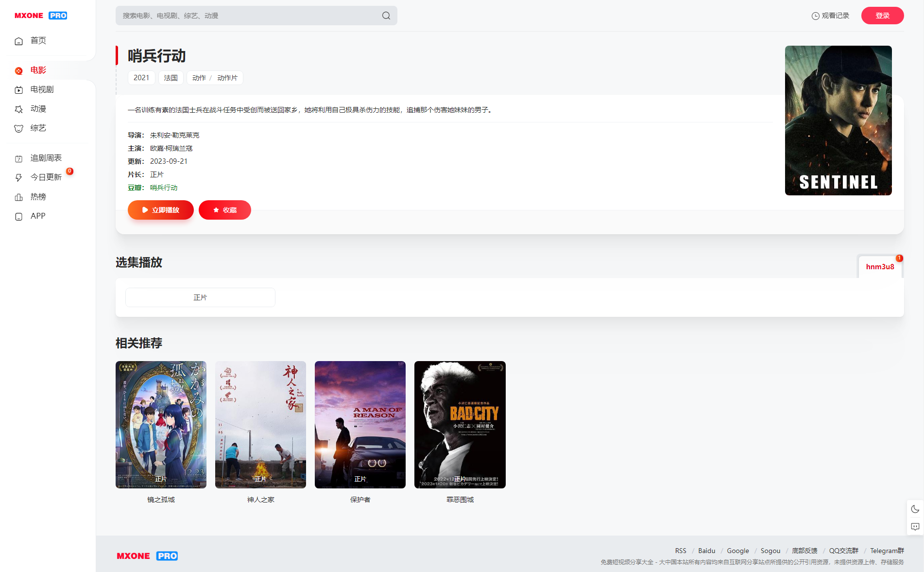
Task: Open actress 欧嘉·柯瑞兰寇 link
Action: point(171,148)
